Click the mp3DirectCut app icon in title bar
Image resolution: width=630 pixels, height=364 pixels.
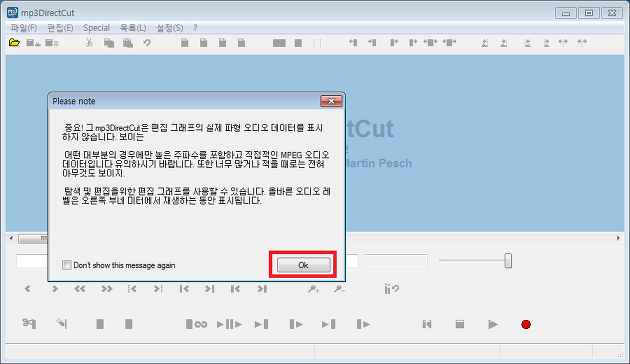(12, 12)
